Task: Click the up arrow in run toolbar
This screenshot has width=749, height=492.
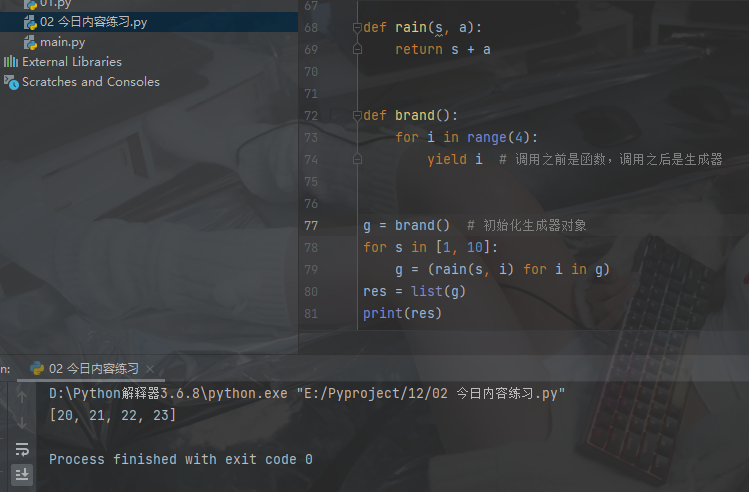Action: pyautogui.click(x=22, y=396)
